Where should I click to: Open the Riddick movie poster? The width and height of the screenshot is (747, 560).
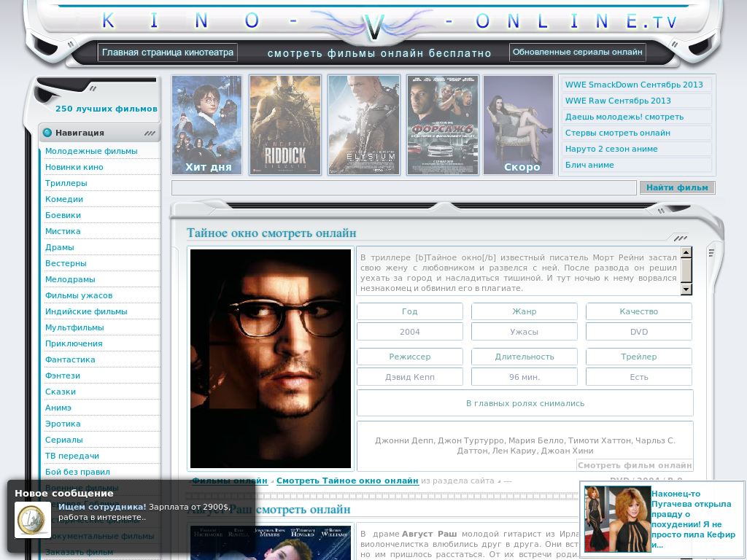tap(285, 125)
